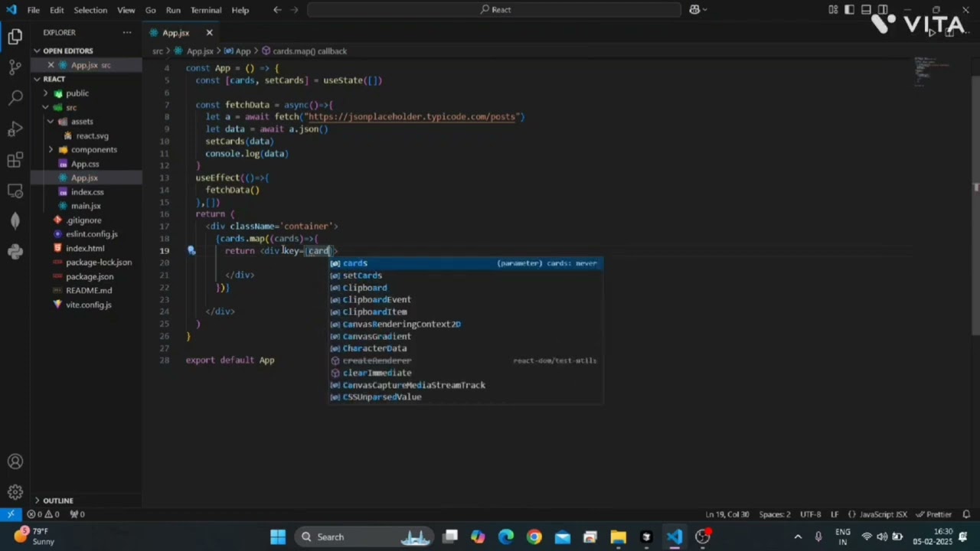Image resolution: width=980 pixels, height=551 pixels.
Task: Click the lightbulb code action icon
Action: 191,250
